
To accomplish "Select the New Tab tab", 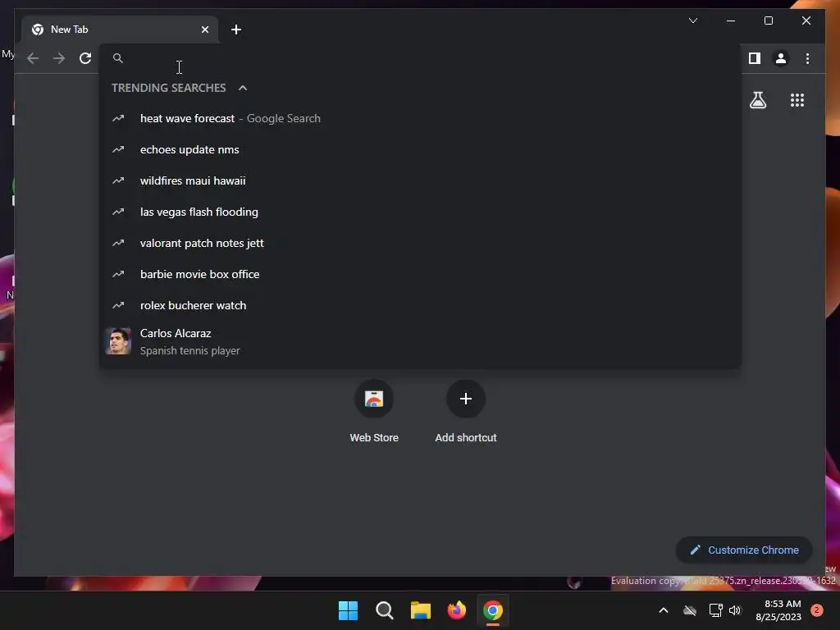I will point(120,30).
